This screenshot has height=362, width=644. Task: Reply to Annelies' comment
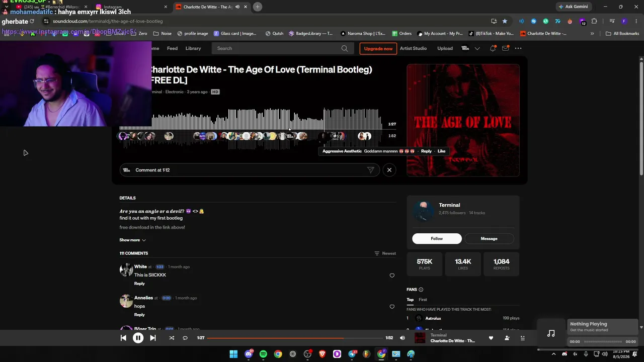(x=139, y=315)
